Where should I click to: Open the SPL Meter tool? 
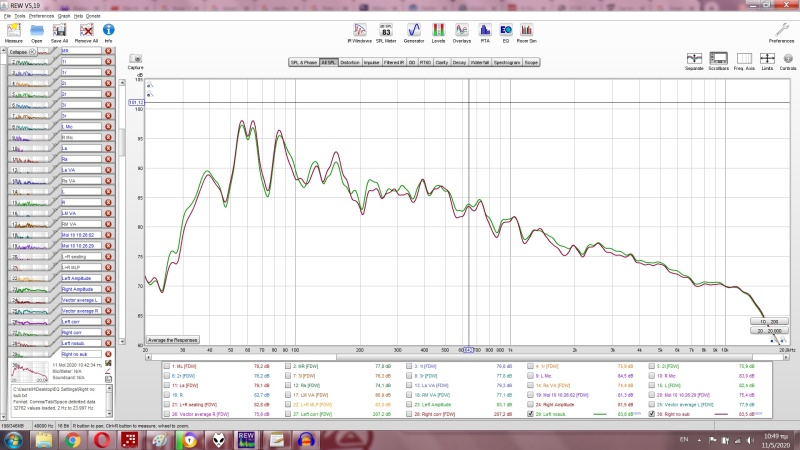pos(385,32)
